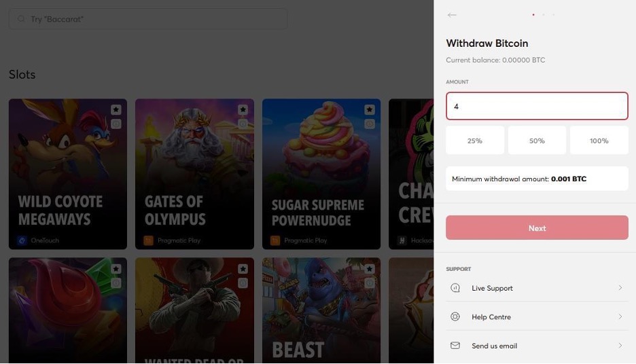Favorite the Wanted Dead game with star

pyautogui.click(x=243, y=269)
